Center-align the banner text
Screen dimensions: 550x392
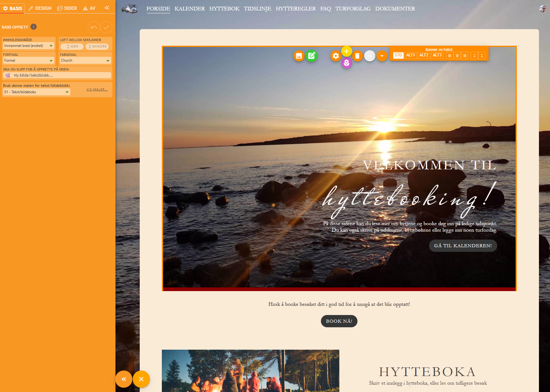click(x=457, y=56)
